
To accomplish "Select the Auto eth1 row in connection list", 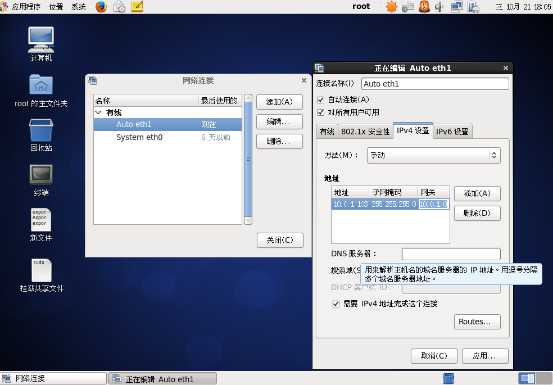I will click(168, 124).
